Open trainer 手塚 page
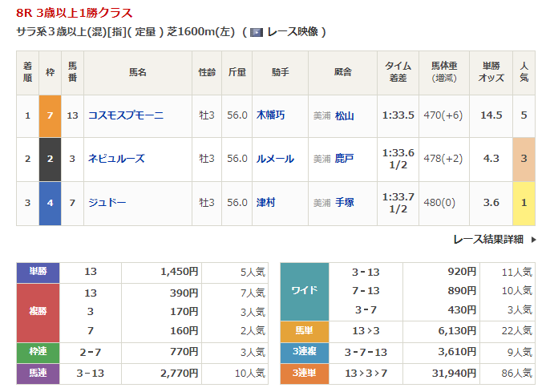This screenshot has width=550, height=392. coord(345,203)
